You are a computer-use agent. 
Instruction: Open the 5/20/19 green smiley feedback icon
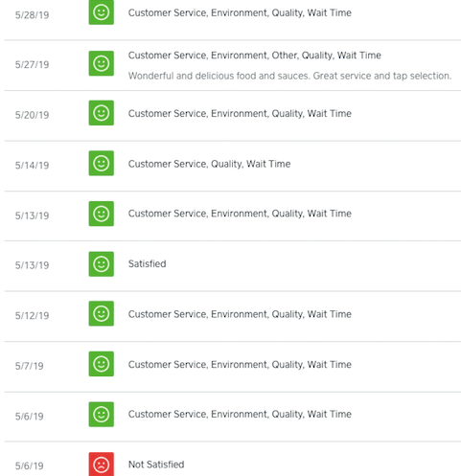(101, 113)
